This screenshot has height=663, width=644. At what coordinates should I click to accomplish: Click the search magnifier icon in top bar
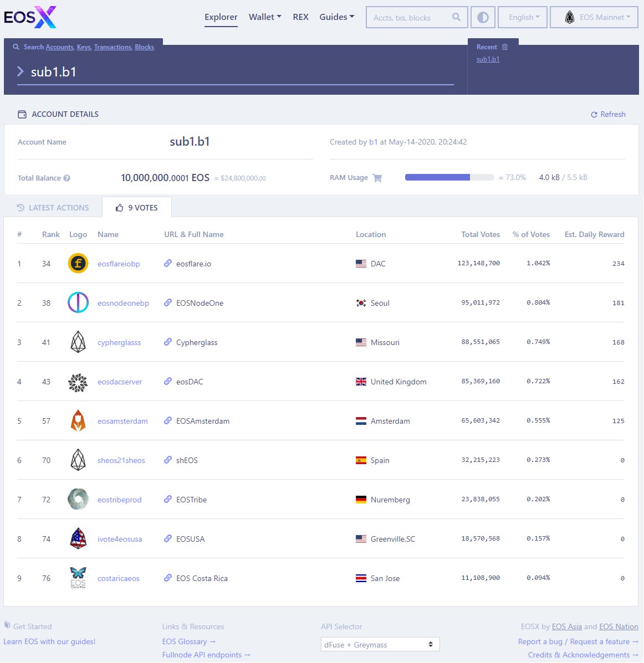pos(456,17)
